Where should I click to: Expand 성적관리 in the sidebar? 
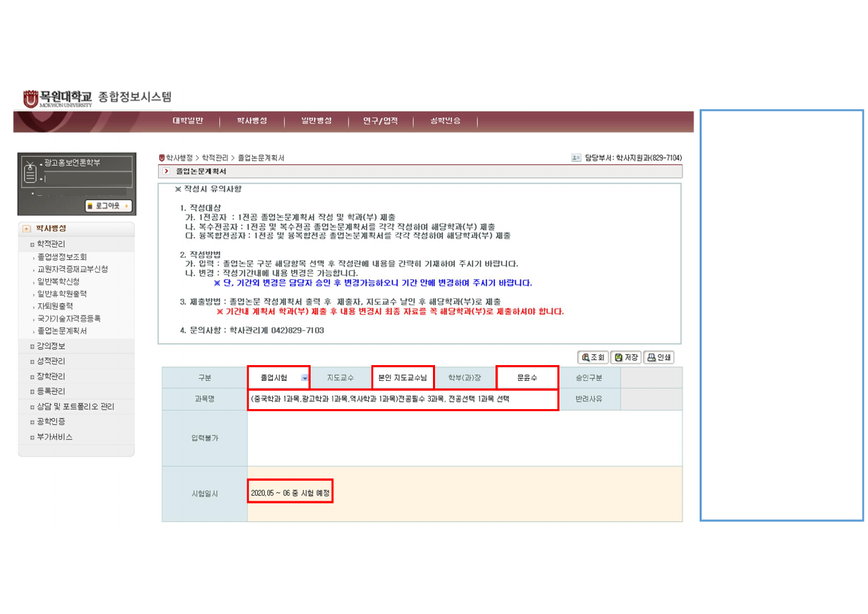tap(52, 361)
